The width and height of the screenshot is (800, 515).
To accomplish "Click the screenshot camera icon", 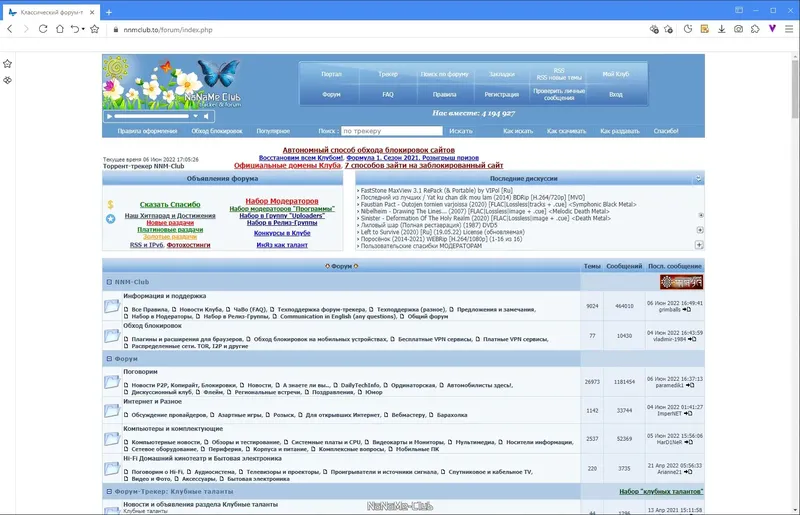I will click(x=738, y=29).
